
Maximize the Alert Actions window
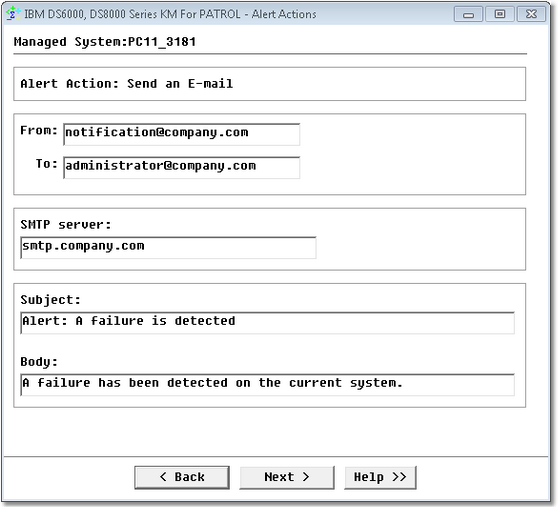(x=500, y=14)
